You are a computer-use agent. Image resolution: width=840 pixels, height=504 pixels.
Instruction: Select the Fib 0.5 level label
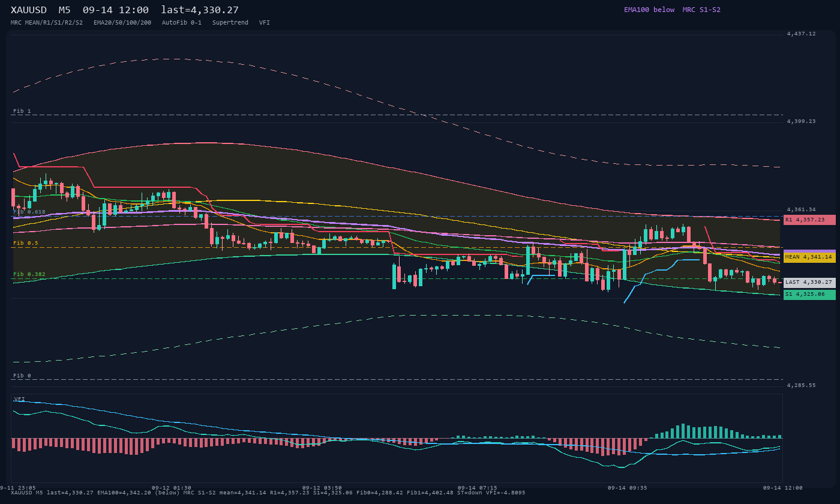[26, 243]
